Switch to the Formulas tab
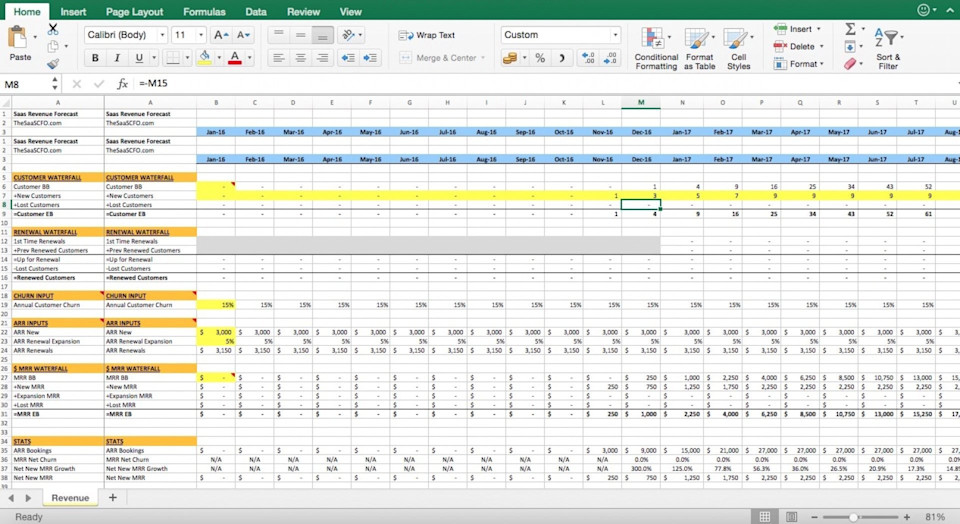The height and width of the screenshot is (524, 960). click(x=204, y=12)
